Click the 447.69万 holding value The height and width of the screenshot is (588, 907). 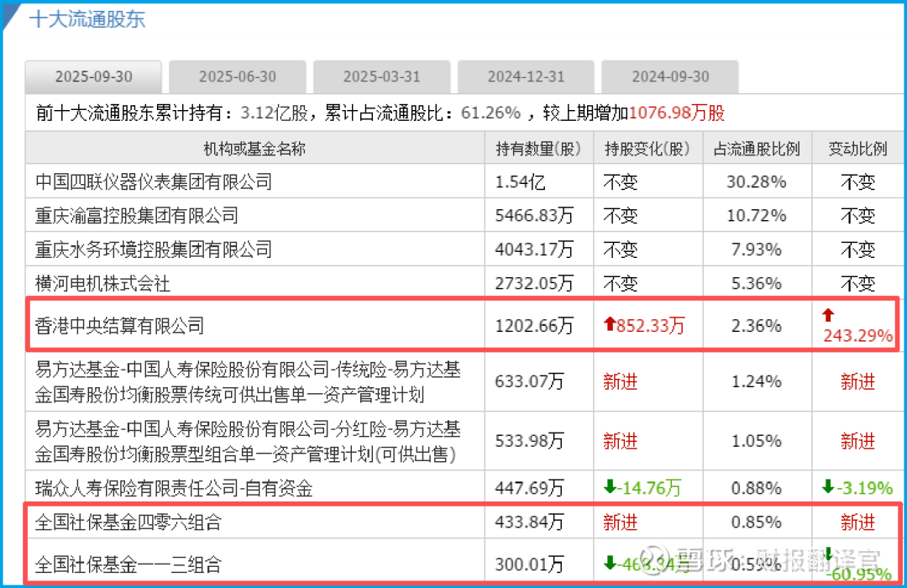click(x=529, y=488)
